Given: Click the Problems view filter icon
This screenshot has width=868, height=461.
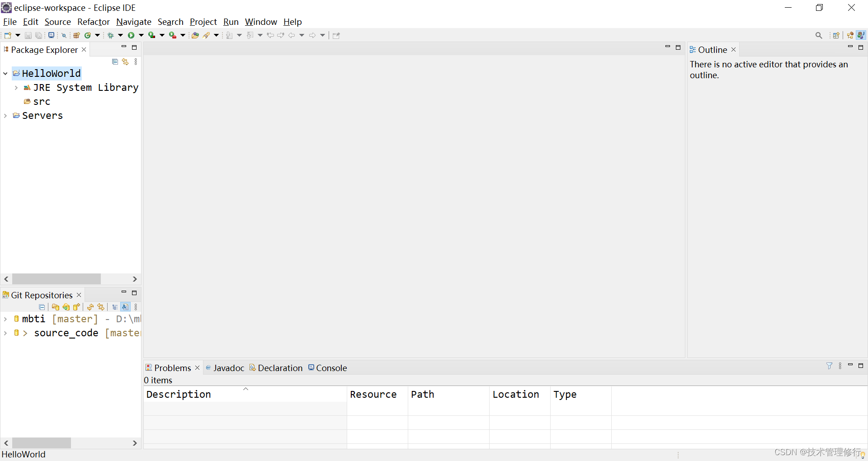Looking at the screenshot, I should (829, 366).
